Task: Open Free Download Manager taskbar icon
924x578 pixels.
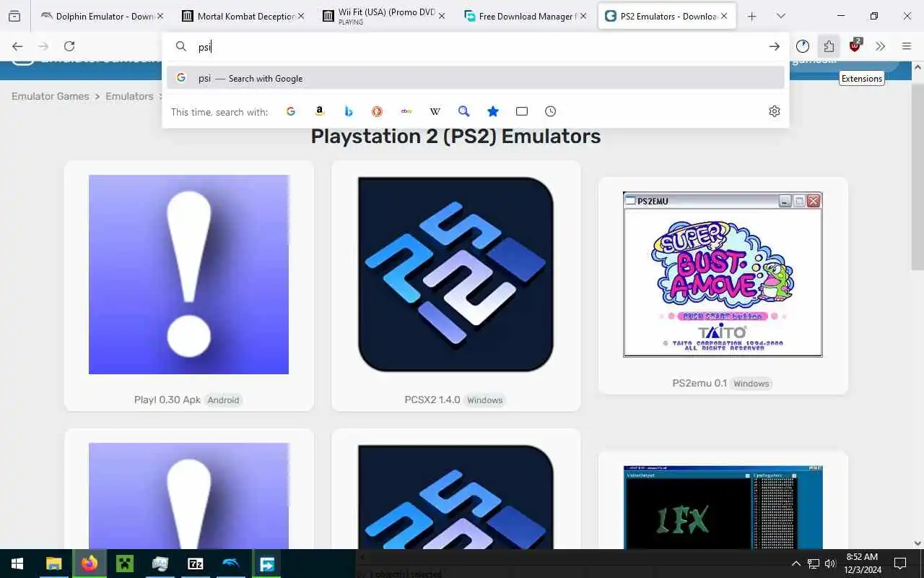Action: (x=266, y=564)
